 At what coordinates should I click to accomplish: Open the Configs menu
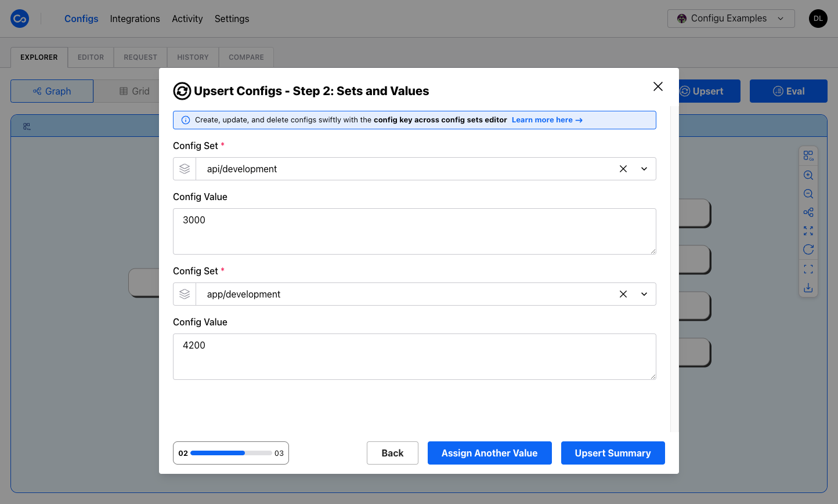click(x=81, y=19)
